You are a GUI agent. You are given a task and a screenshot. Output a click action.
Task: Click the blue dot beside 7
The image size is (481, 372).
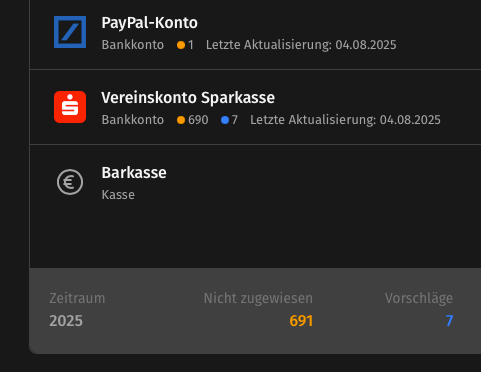225,120
